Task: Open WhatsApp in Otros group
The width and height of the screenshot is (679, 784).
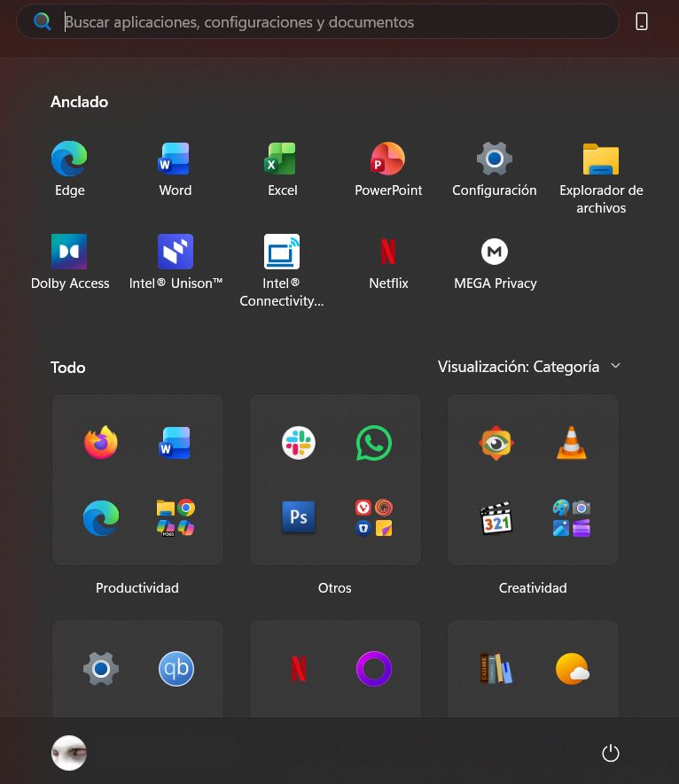Action: click(x=374, y=443)
